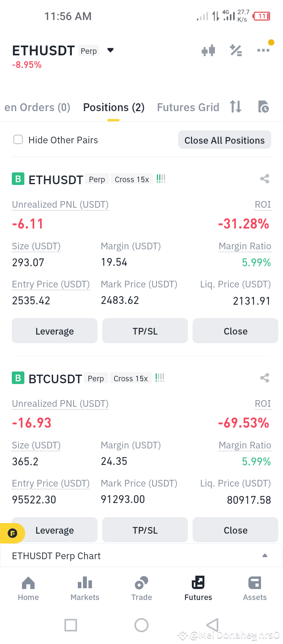Open the futures calculator icon
Screen dimensions: 283x644
click(236, 50)
